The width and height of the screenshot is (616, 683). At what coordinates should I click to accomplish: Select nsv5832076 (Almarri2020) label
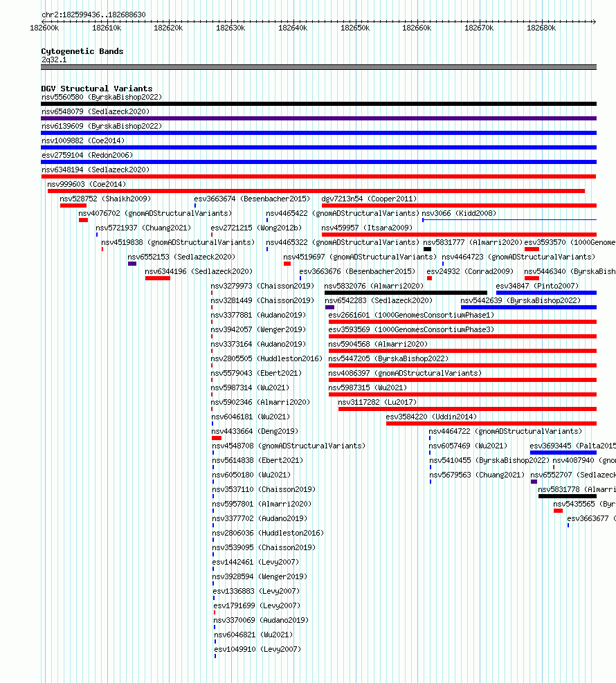tap(374, 286)
